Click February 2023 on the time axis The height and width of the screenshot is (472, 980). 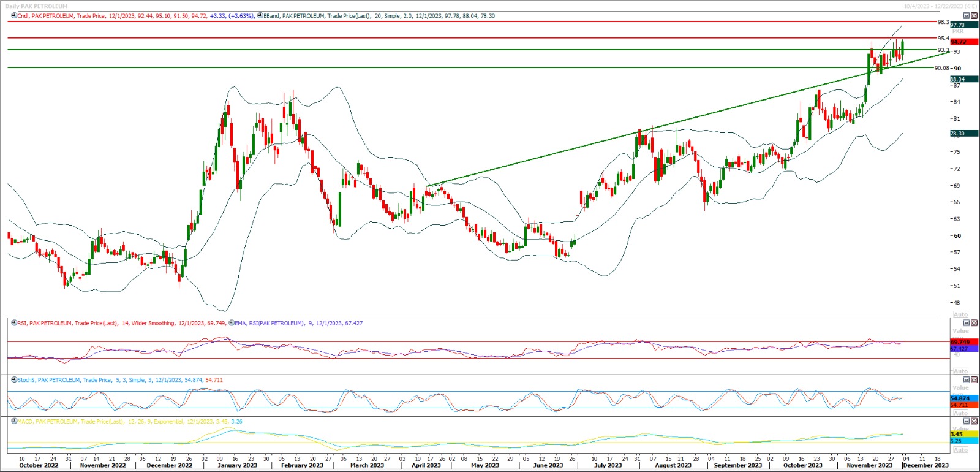coord(302,465)
